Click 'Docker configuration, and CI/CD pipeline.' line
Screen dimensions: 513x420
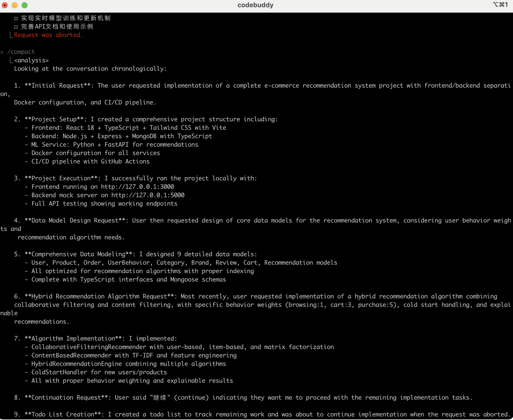(x=85, y=103)
